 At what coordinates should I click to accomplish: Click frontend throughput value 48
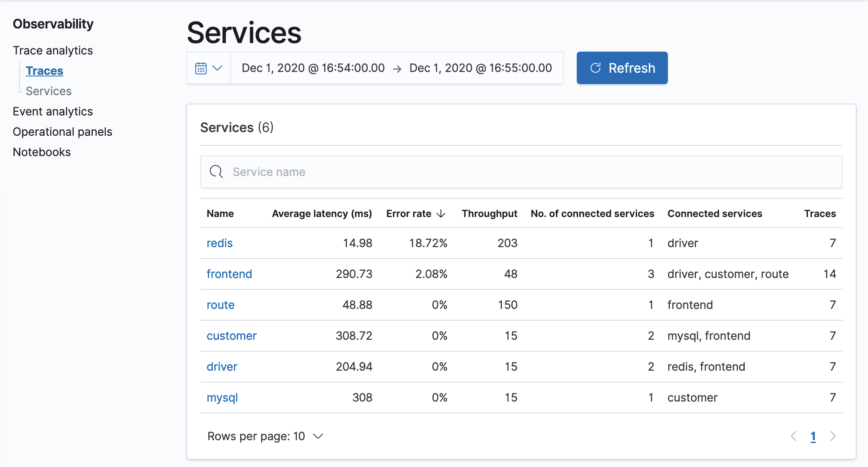(x=511, y=274)
